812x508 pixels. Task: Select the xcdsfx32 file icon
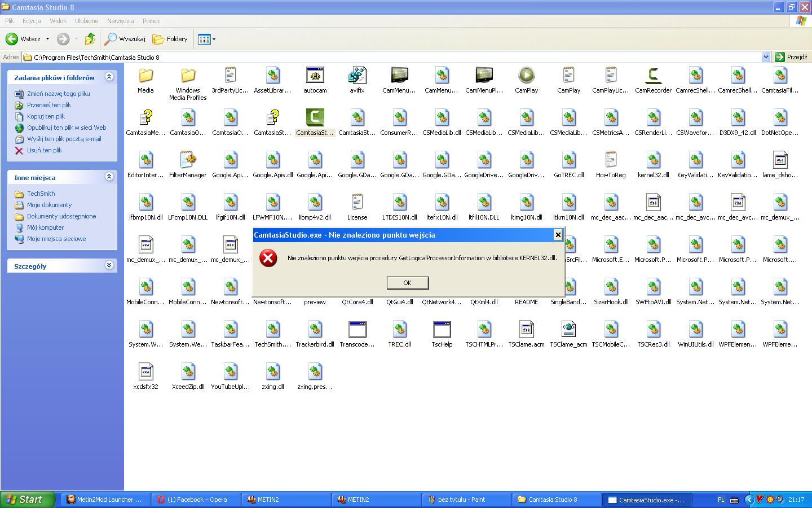145,371
